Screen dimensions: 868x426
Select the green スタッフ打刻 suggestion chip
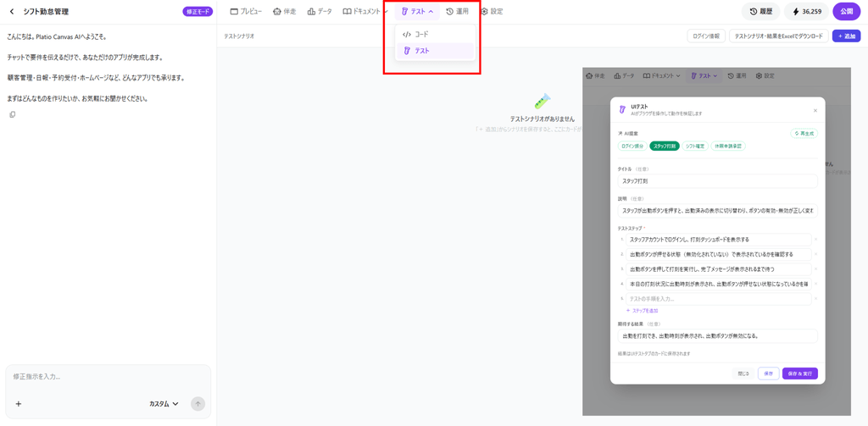coord(665,146)
